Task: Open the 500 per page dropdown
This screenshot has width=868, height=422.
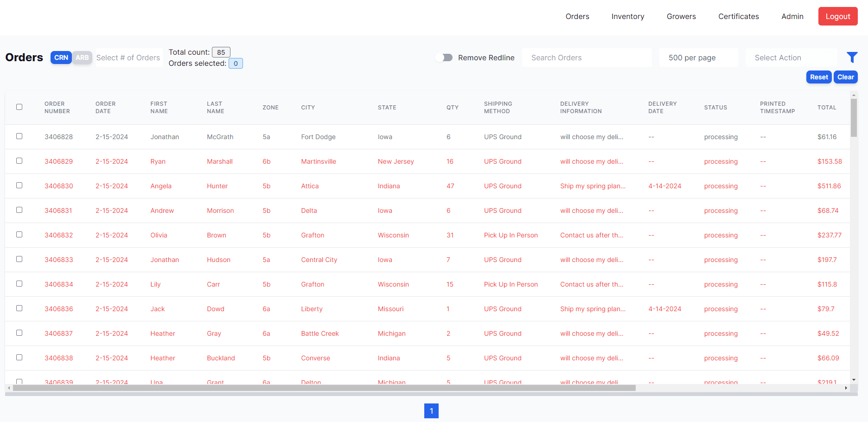Action: coord(698,58)
